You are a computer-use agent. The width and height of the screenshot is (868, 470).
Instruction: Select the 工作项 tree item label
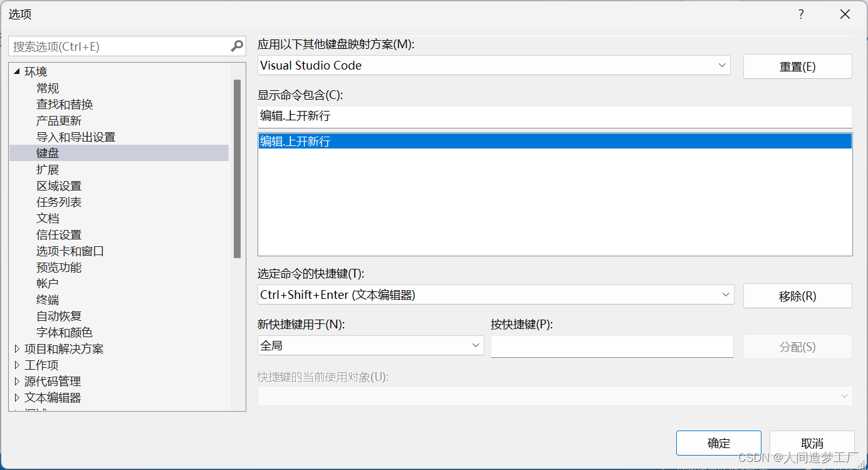point(41,365)
